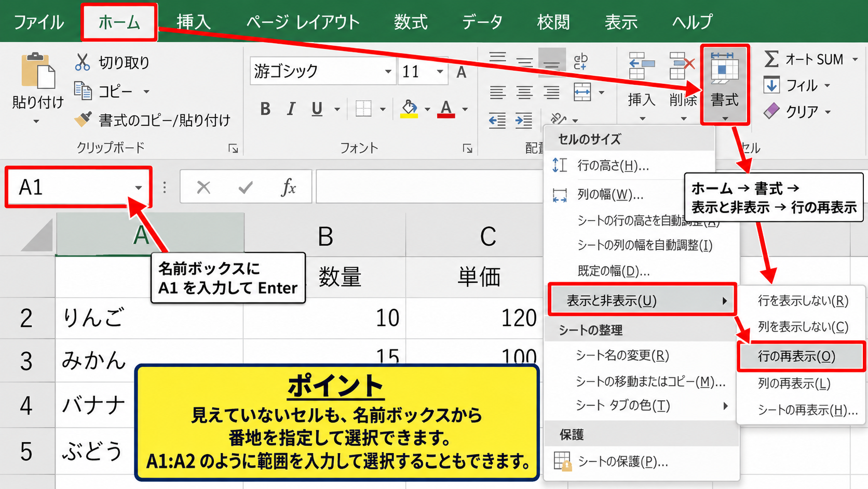Click the Fill (フィル) icon
The width and height of the screenshot is (868, 489).
[x=771, y=85]
